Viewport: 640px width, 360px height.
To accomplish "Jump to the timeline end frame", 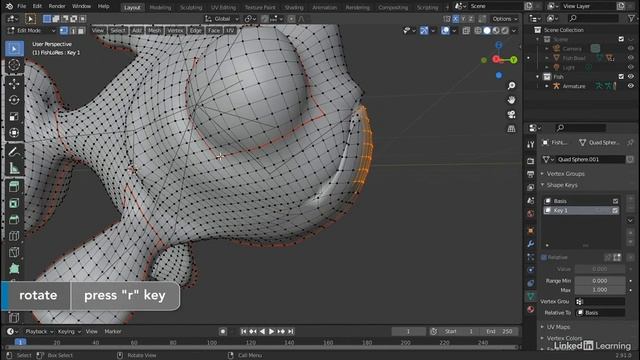I will coord(291,332).
